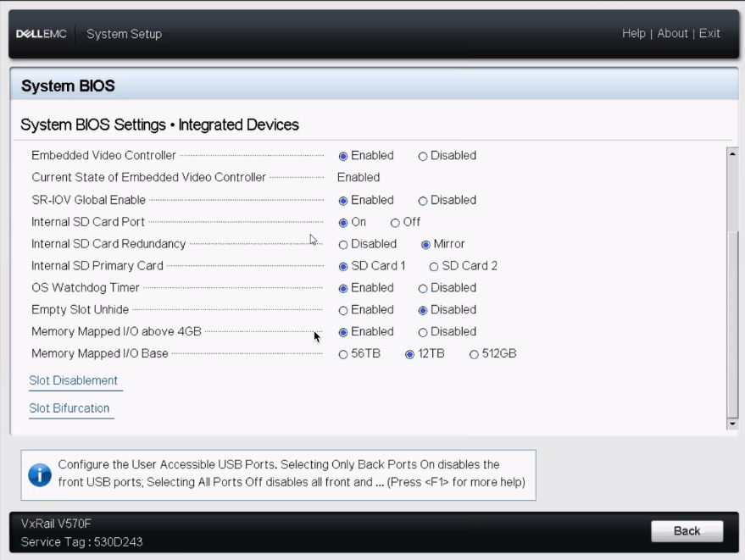Disable the OS Watchdog Timer
This screenshot has width=745, height=560.
point(422,288)
